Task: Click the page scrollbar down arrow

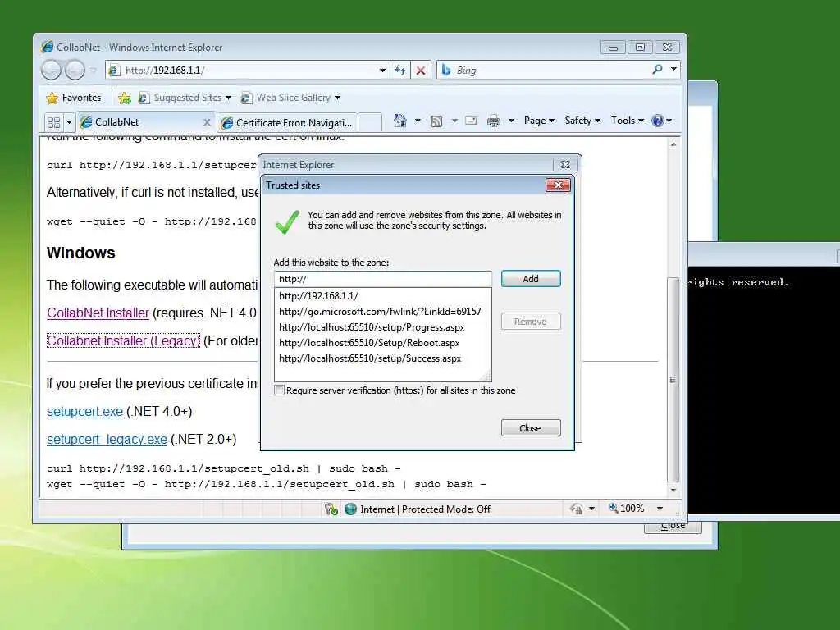Action: point(673,490)
